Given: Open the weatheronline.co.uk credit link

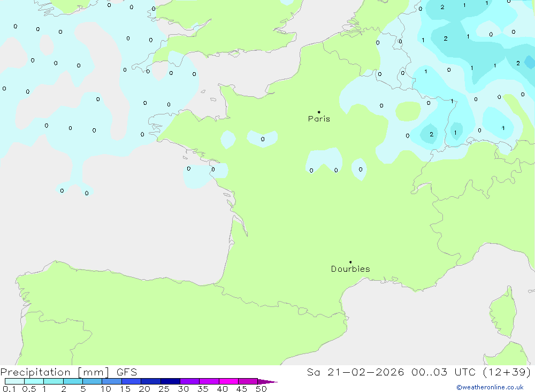Looking at the screenshot, I should pos(490,387).
